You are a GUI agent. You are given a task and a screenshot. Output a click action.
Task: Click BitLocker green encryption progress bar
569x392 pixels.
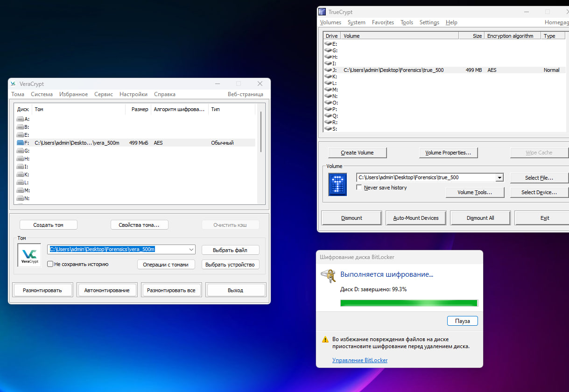[x=409, y=303]
